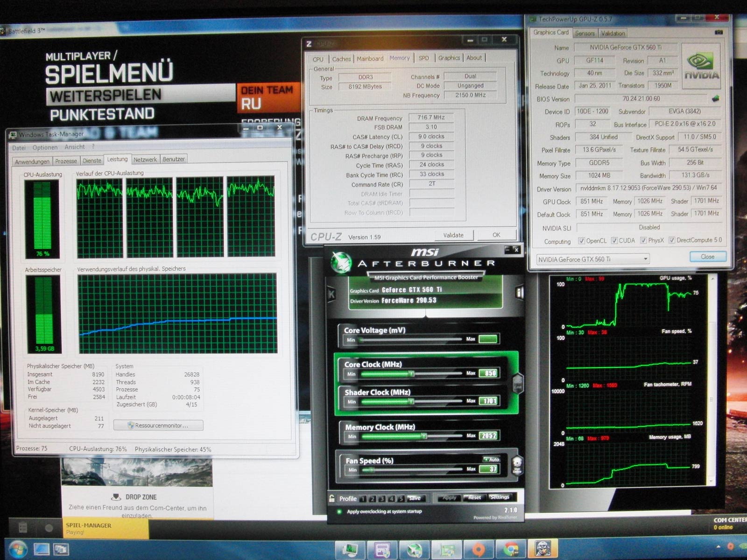The height and width of the screenshot is (560, 747).
Task: Switch to CPU-Z Graphics tab
Action: click(x=449, y=58)
